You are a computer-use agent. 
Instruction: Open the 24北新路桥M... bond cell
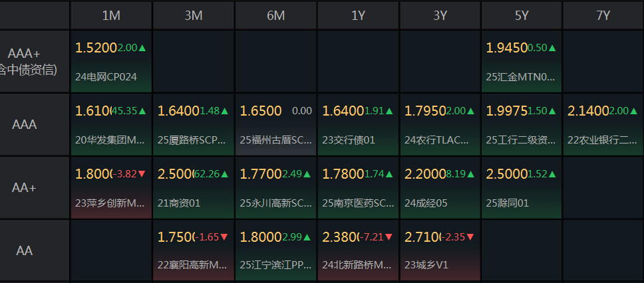coord(358,250)
